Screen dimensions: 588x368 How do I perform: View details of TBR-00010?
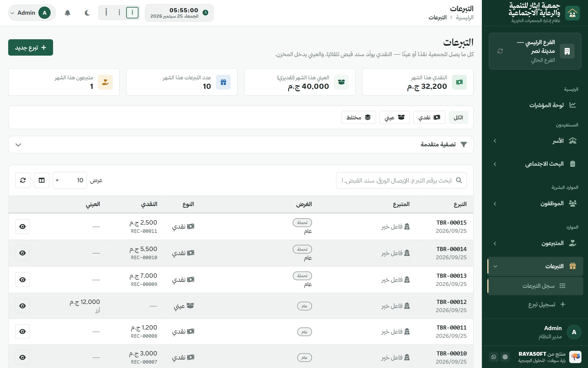coord(23,357)
